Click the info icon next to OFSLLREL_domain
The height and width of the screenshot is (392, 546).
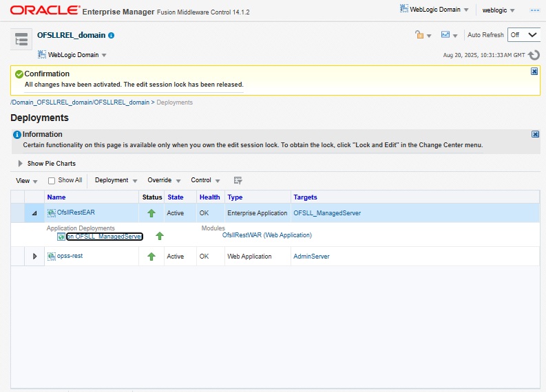click(x=111, y=36)
